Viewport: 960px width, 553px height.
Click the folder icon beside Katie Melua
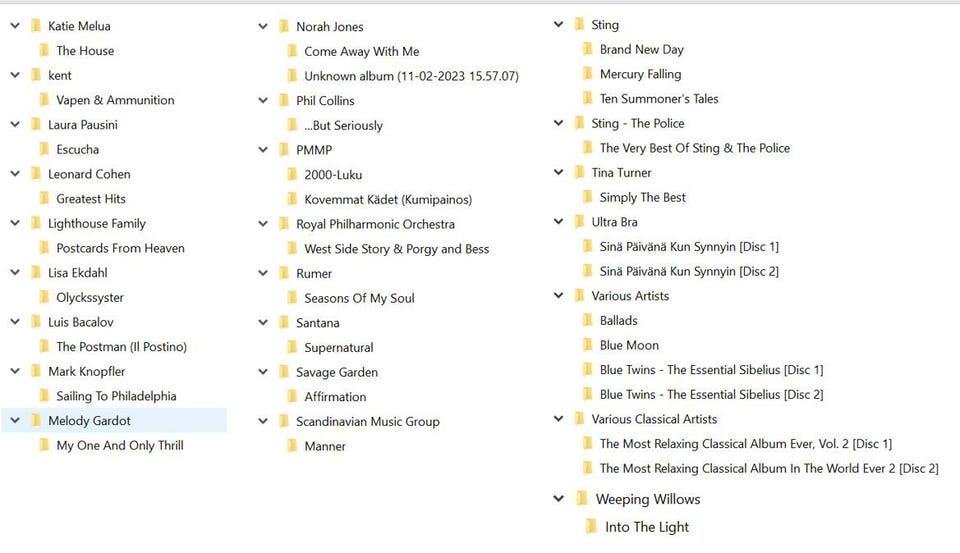[36, 26]
